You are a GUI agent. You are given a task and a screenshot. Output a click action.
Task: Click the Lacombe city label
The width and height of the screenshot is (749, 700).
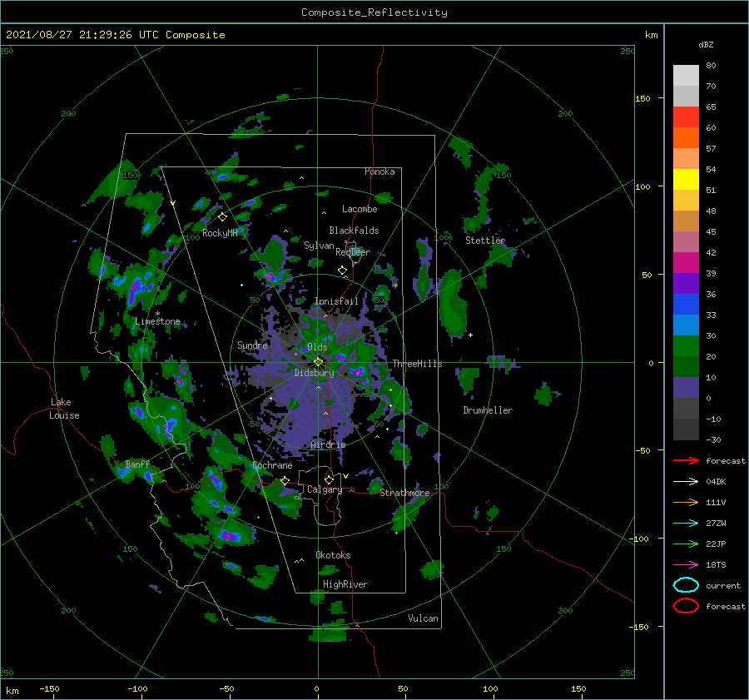coord(360,209)
